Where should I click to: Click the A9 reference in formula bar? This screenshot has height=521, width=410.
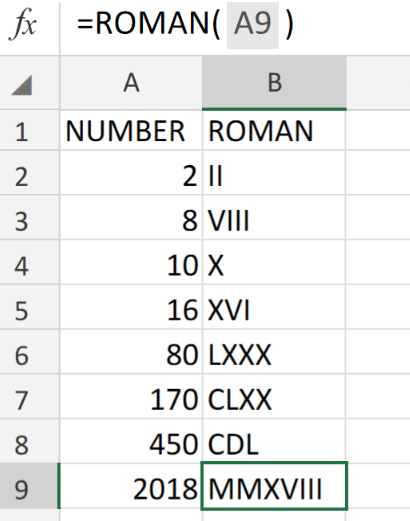(x=253, y=24)
